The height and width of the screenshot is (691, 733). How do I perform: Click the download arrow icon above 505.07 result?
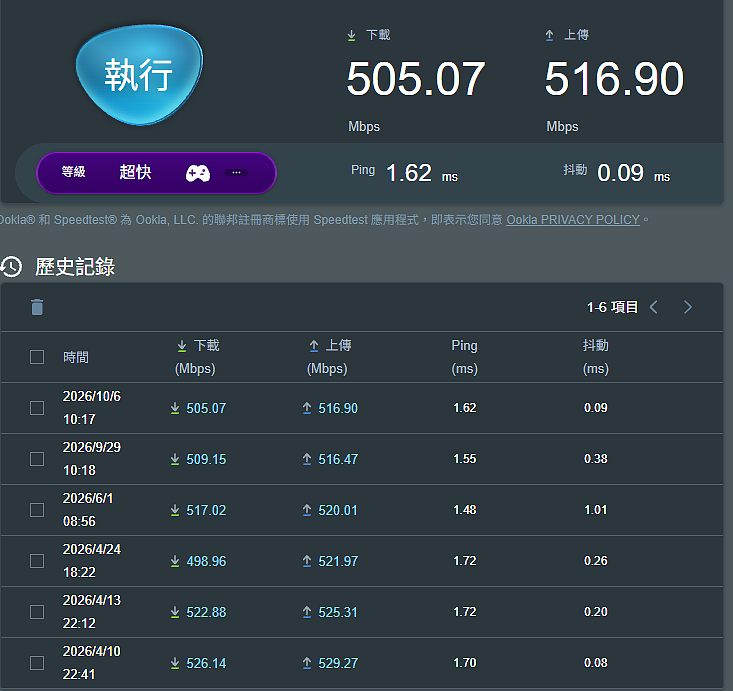pyautogui.click(x=352, y=36)
